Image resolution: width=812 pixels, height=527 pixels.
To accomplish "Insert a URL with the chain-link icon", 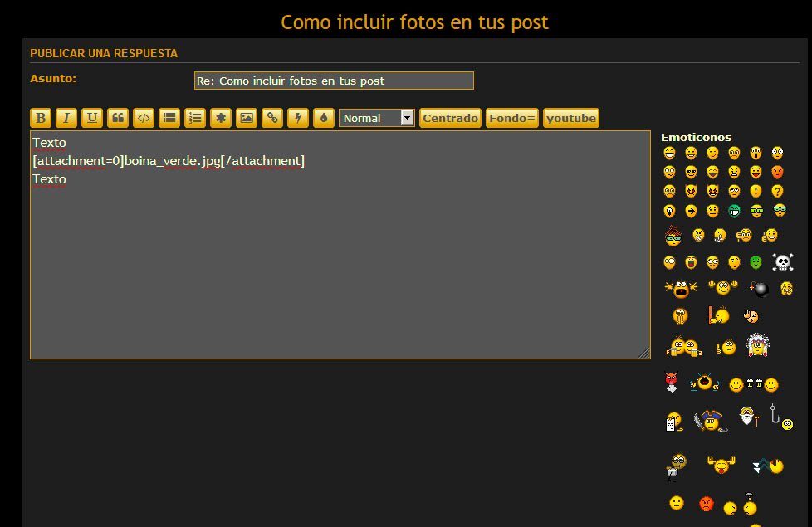I will (x=272, y=118).
